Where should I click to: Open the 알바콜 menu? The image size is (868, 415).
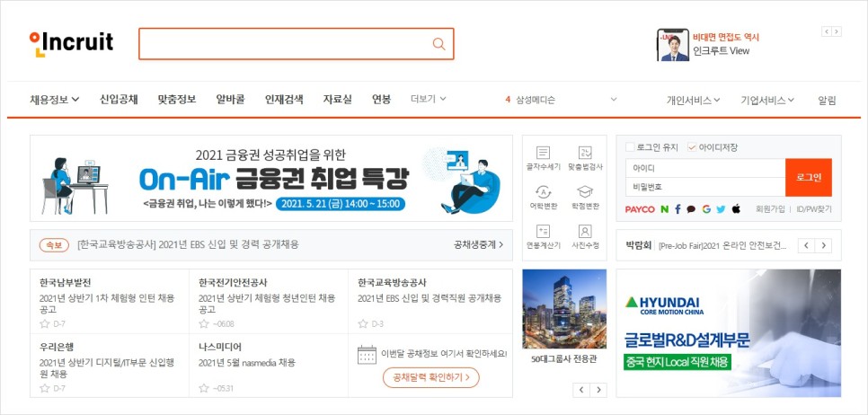(230, 100)
